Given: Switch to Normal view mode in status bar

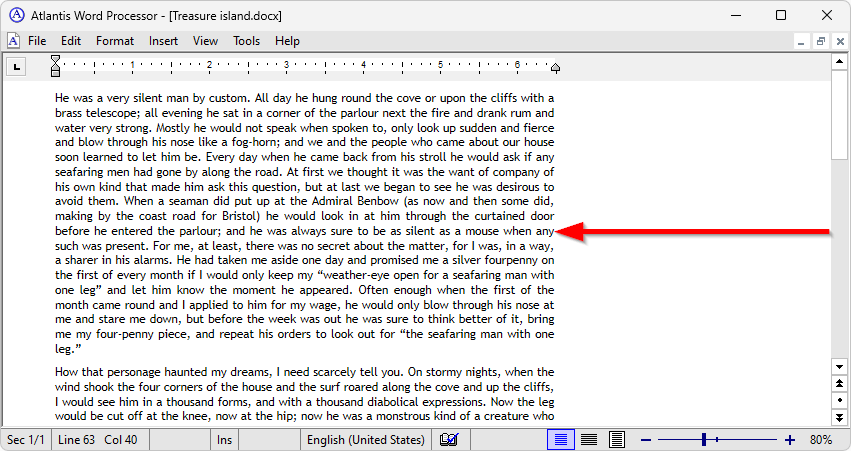Looking at the screenshot, I should 561,439.
